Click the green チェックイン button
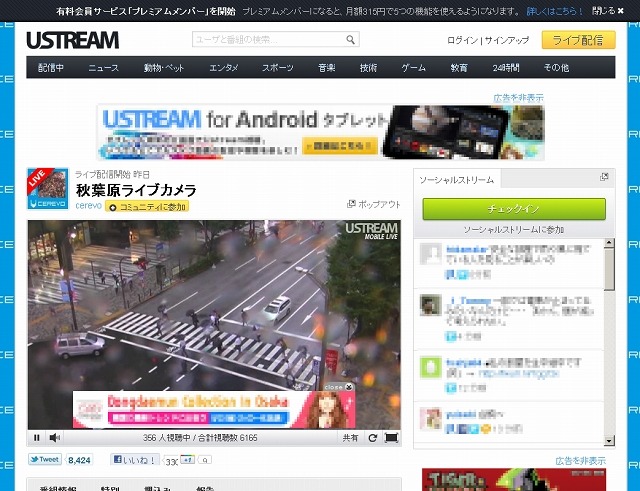 tap(514, 209)
